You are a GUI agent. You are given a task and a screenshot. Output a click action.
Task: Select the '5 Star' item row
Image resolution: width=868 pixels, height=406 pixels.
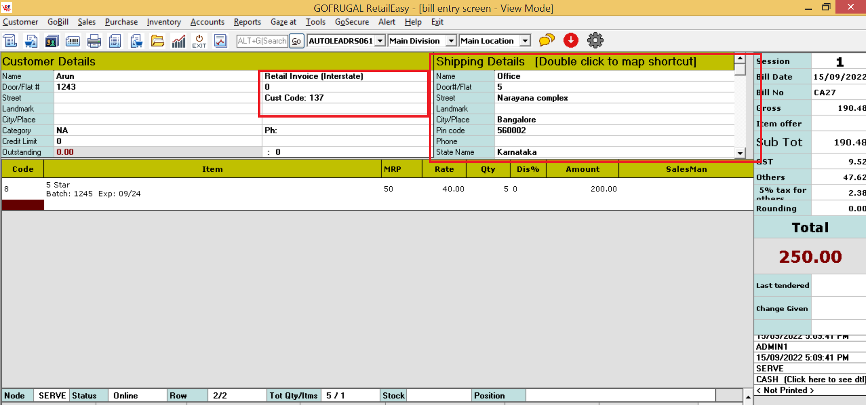pyautogui.click(x=377, y=189)
